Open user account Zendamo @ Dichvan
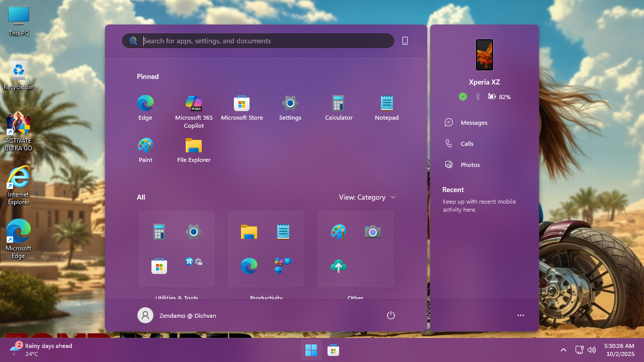Viewport: 644px width, 362px height. coord(177,315)
